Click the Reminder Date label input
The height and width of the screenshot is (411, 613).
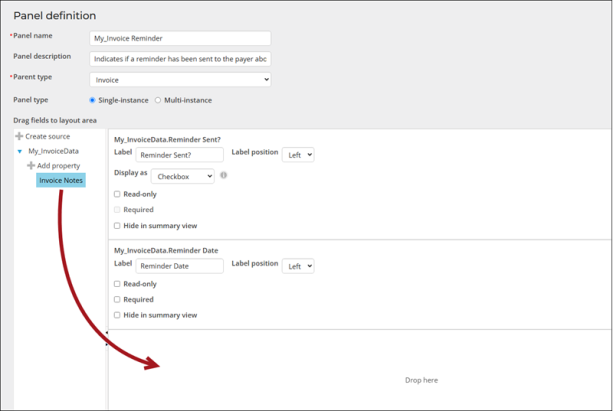tap(180, 266)
